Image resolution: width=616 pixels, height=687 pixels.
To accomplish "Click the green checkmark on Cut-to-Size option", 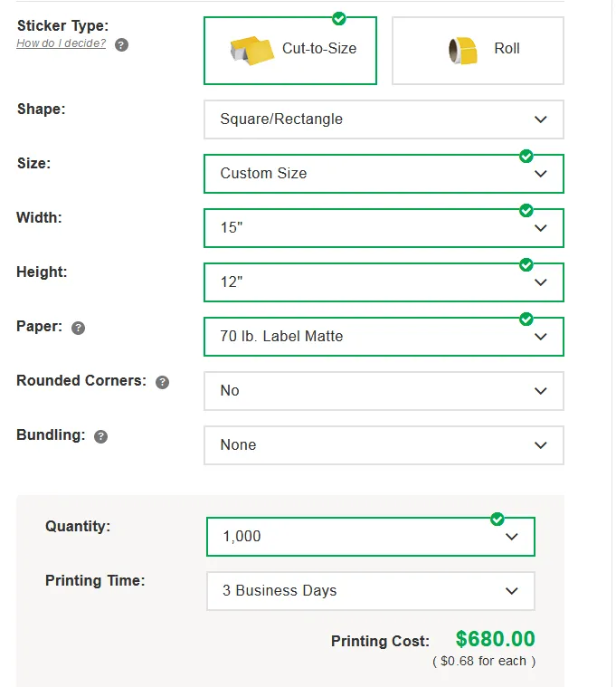I will [339, 18].
